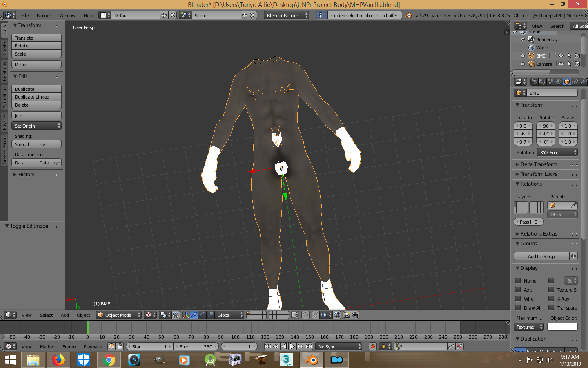This screenshot has height=368, width=588.
Task: Enable the Axis display checkbox
Action: (x=518, y=289)
